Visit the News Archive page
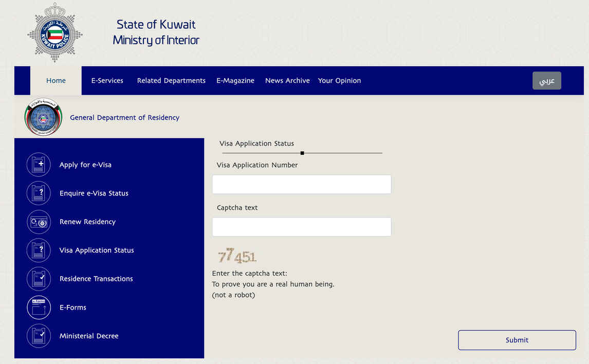This screenshot has width=589, height=364. [x=287, y=80]
